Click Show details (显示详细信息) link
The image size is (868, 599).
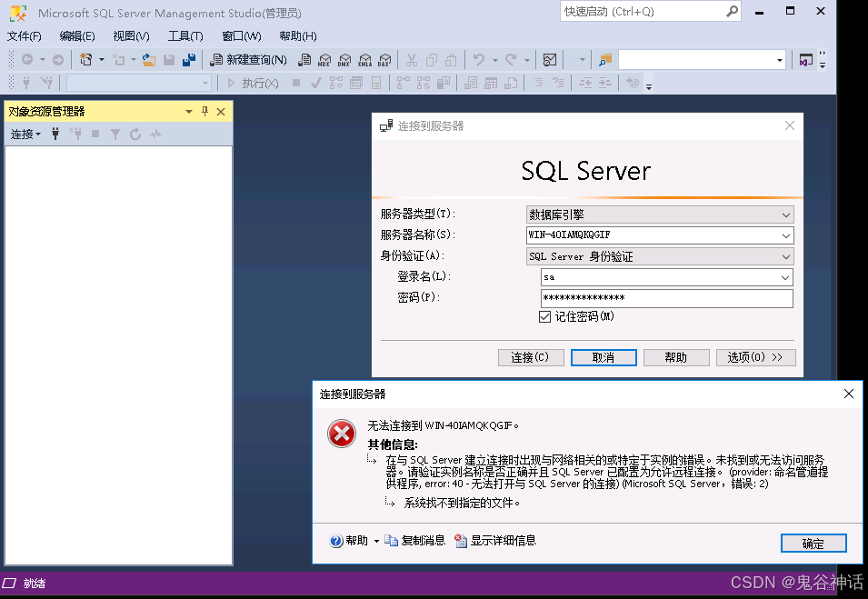495,541
